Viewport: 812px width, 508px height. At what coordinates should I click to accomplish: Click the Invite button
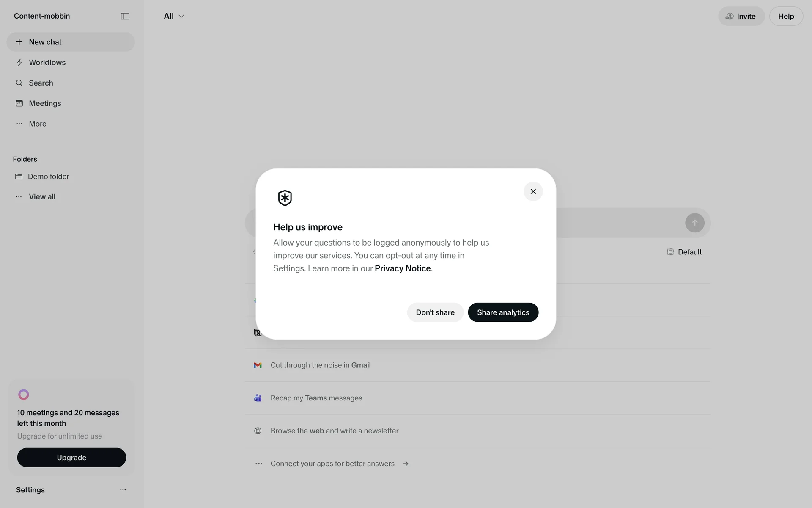click(x=741, y=16)
